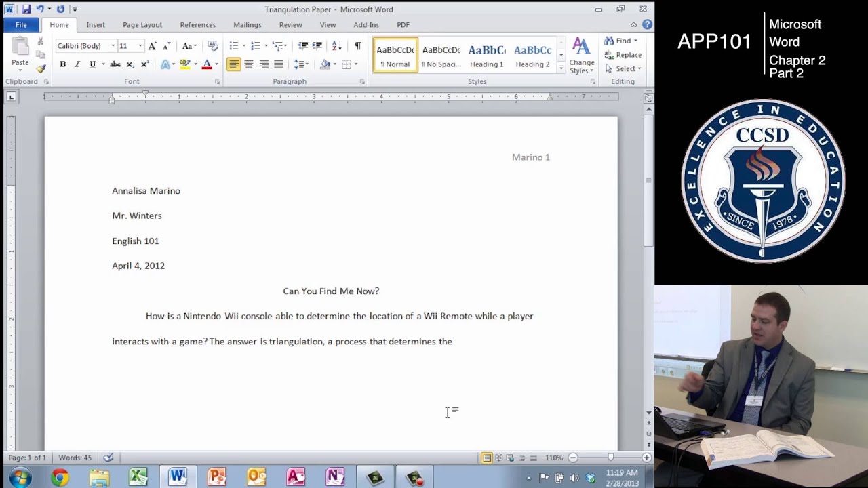The image size is (868, 488).
Task: Select the Format Painter brush
Action: [41, 68]
